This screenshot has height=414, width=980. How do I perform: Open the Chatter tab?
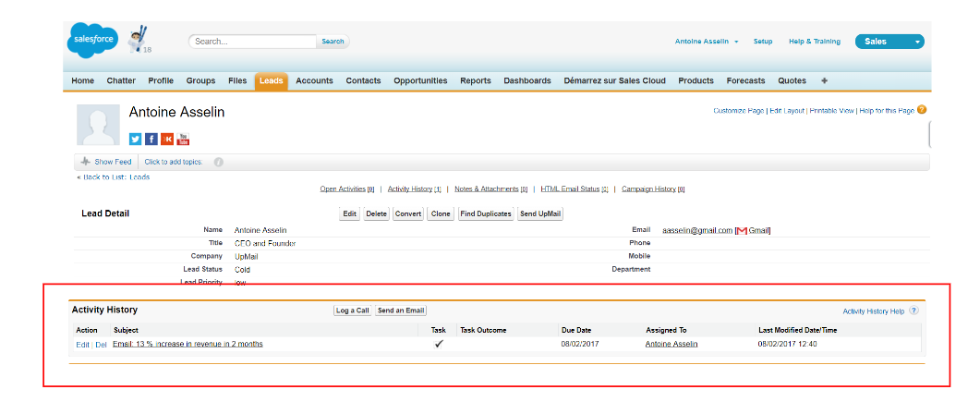click(121, 80)
